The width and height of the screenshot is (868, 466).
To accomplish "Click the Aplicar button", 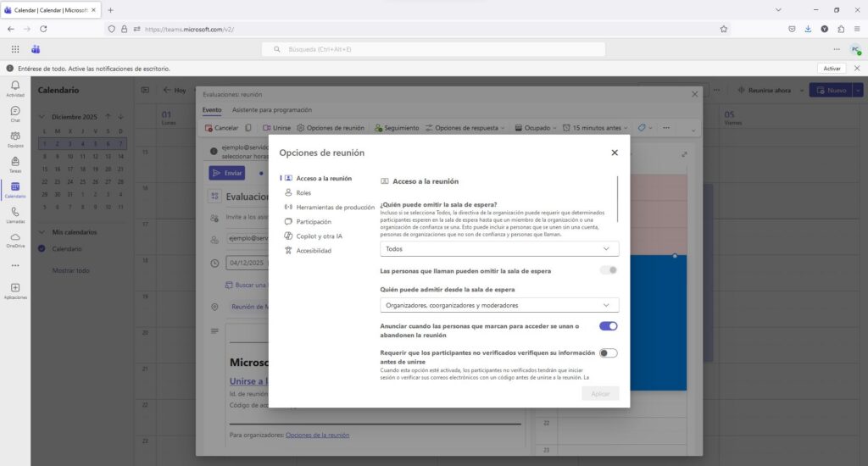I will [600, 393].
